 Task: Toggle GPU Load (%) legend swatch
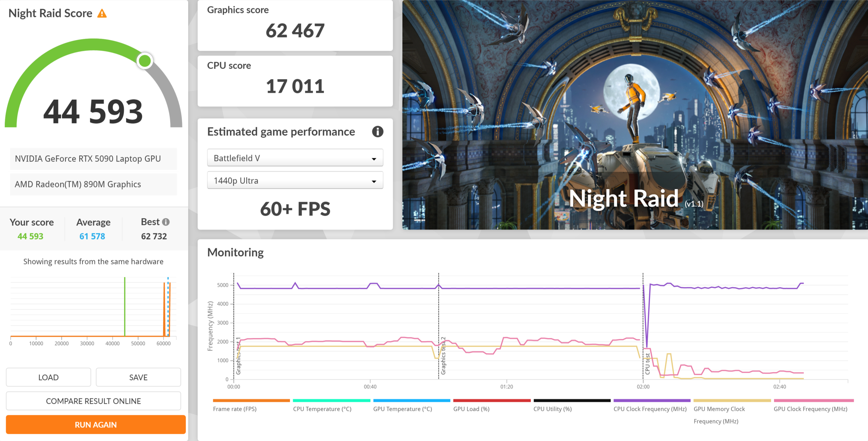point(492,401)
